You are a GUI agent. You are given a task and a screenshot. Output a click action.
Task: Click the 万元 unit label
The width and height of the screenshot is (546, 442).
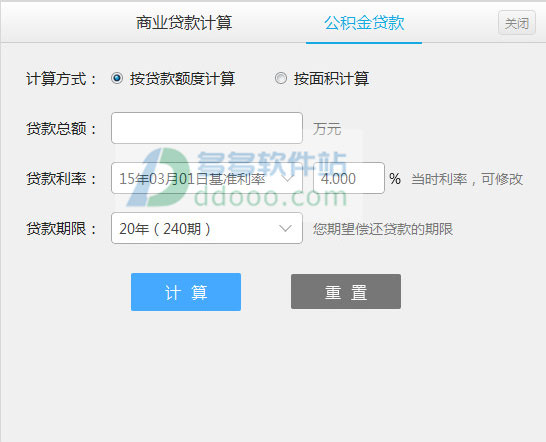click(327, 129)
